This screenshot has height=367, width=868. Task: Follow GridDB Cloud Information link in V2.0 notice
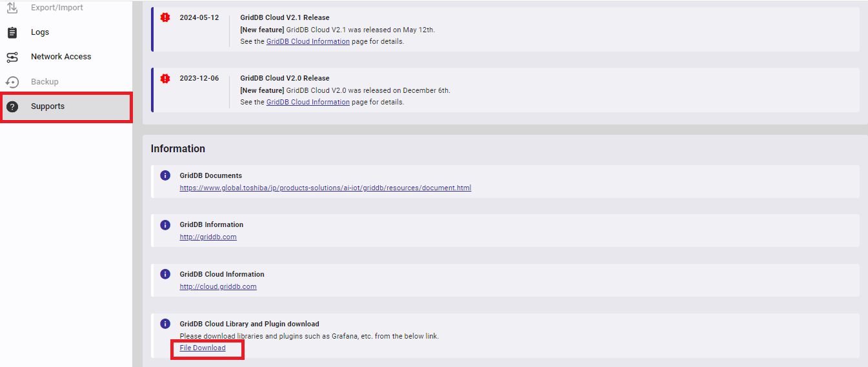coord(308,102)
